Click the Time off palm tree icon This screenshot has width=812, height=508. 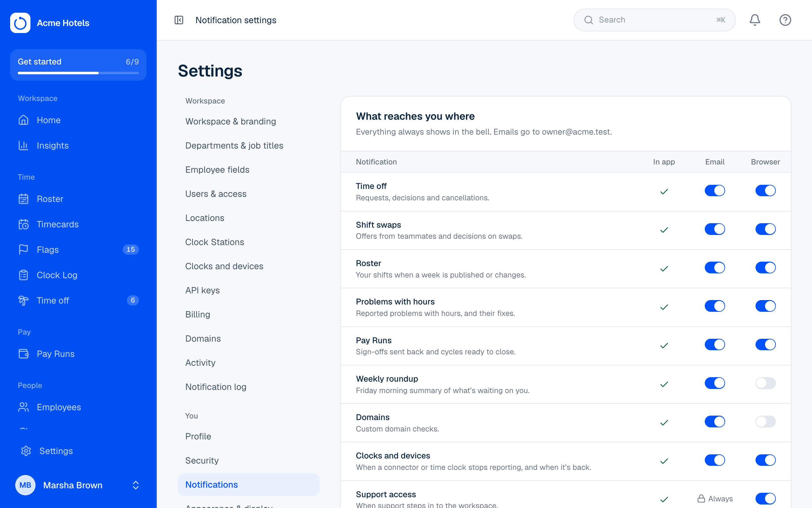[x=23, y=300]
